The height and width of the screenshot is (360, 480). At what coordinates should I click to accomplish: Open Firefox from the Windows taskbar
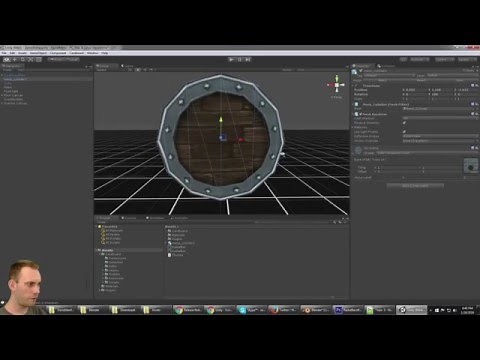pyautogui.click(x=283, y=310)
